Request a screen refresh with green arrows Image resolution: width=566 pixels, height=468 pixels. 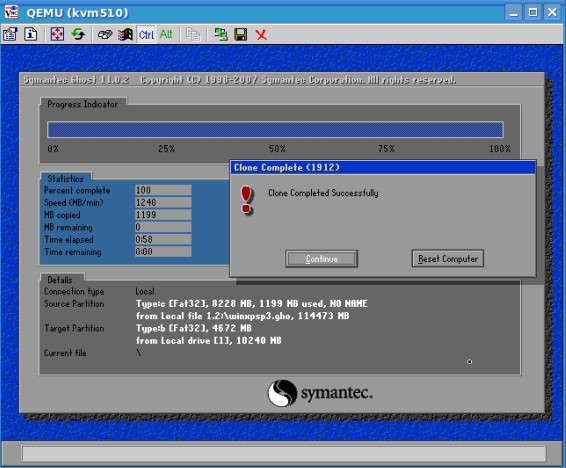(x=78, y=35)
